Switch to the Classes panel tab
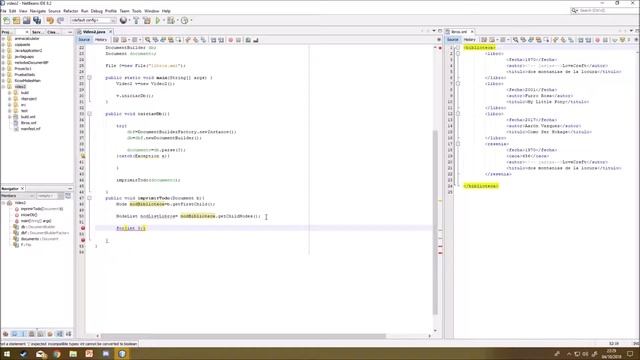 click(x=52, y=32)
